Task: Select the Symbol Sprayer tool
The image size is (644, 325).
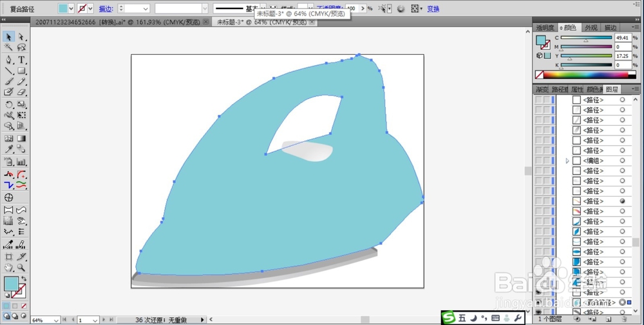Action: click(x=8, y=162)
